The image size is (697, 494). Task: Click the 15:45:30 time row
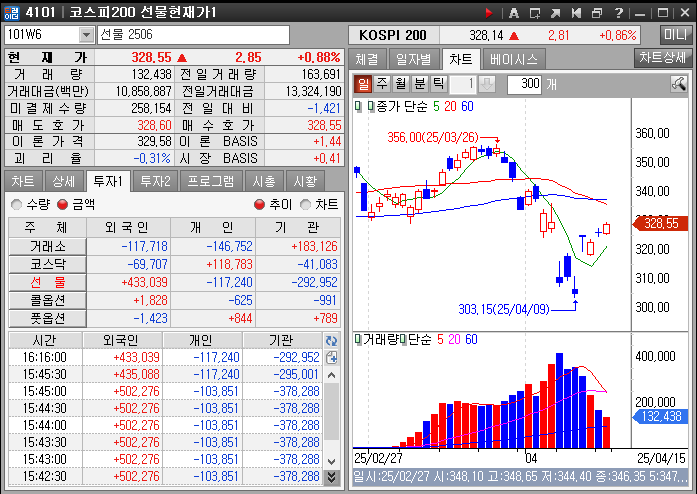pos(165,374)
